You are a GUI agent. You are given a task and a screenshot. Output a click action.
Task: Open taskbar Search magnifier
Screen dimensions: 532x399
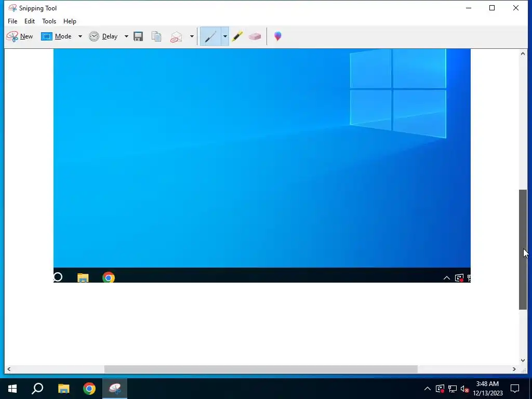pyautogui.click(x=37, y=389)
